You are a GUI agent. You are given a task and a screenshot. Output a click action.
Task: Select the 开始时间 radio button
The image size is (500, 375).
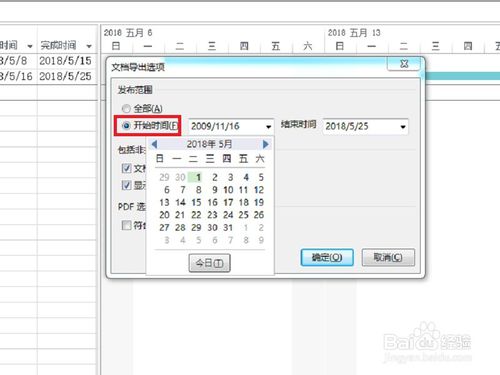126,126
